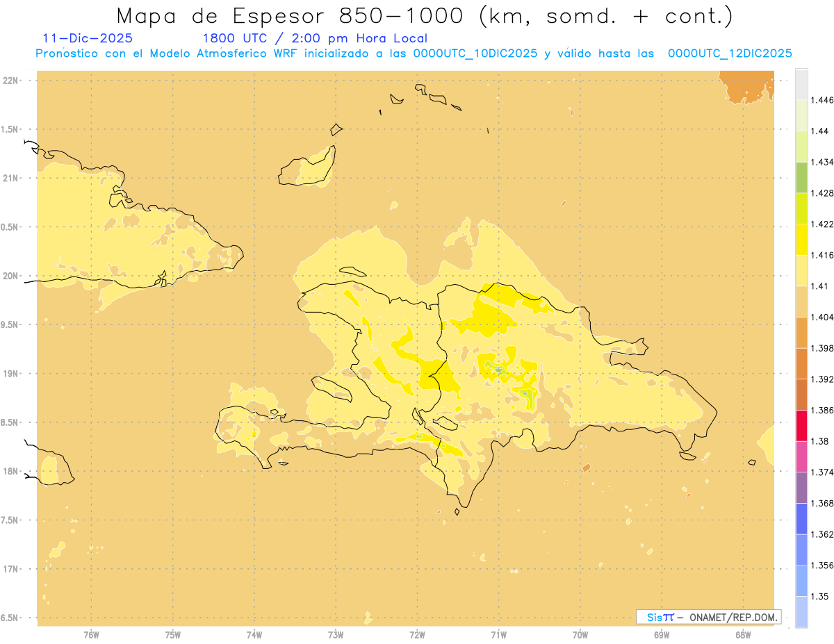
Task: Click the purple colorbar segment between 1.368 and 1.374
Action: click(801, 487)
